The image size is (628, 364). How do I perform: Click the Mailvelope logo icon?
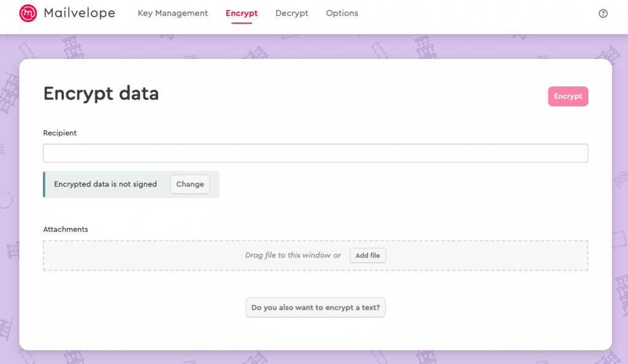coord(28,13)
